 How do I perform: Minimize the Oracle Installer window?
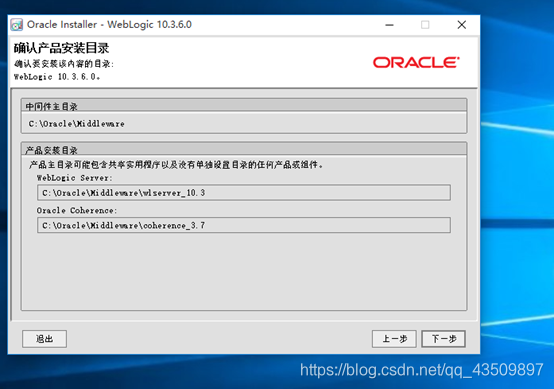[389, 25]
